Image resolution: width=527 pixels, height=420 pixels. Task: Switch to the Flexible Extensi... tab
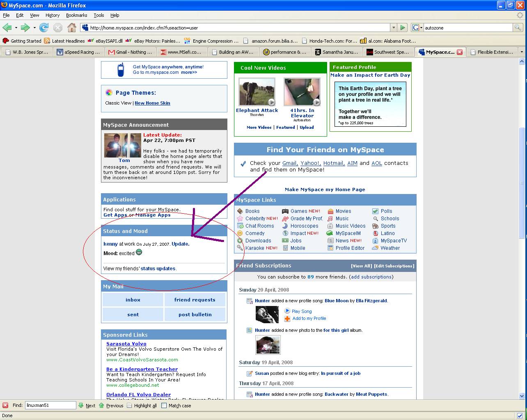492,52
